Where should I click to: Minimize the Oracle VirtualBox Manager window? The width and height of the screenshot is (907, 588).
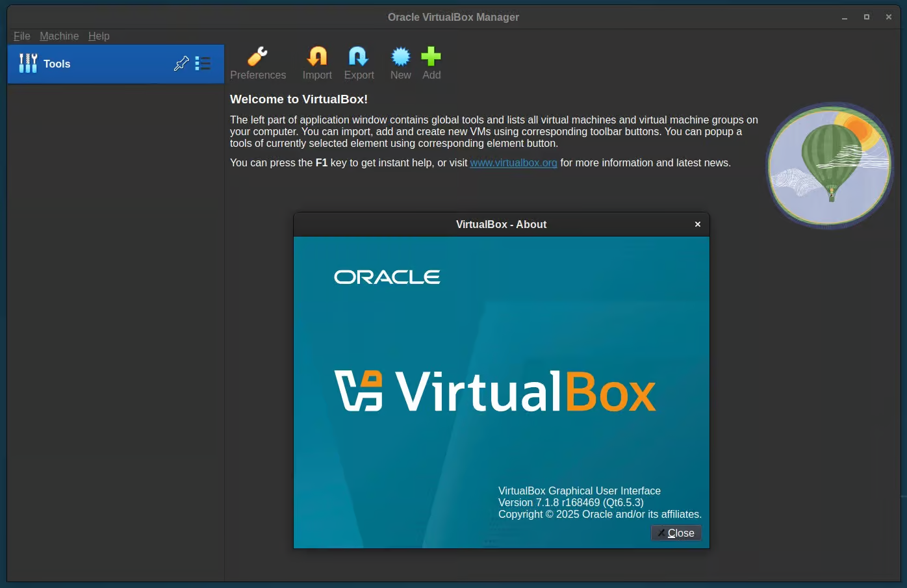pyautogui.click(x=845, y=18)
